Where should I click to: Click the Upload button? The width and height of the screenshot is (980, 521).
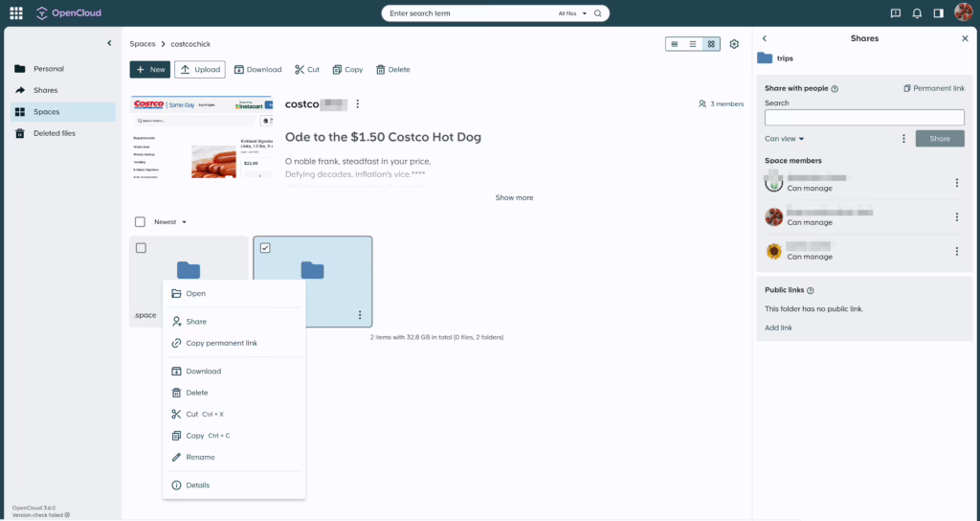click(x=200, y=69)
